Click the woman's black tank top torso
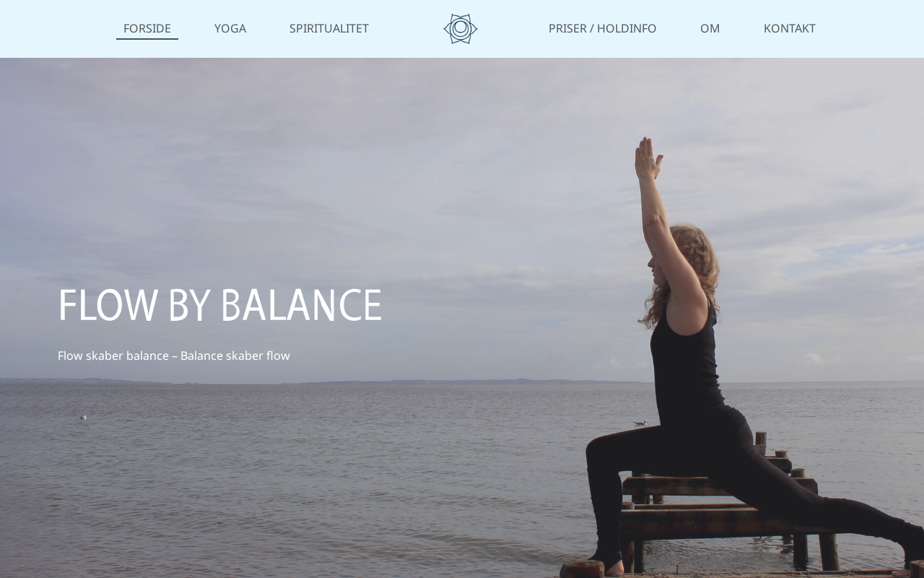The height and width of the screenshot is (578, 924). coord(686,368)
